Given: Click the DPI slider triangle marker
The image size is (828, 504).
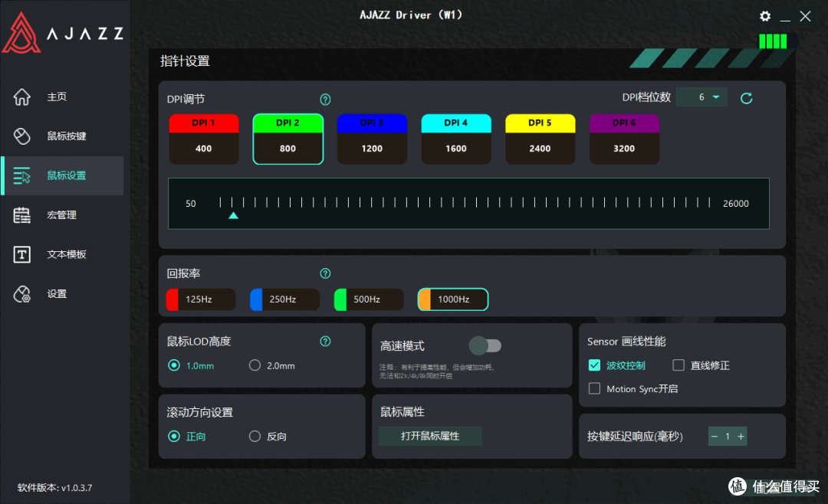Looking at the screenshot, I should [233, 215].
